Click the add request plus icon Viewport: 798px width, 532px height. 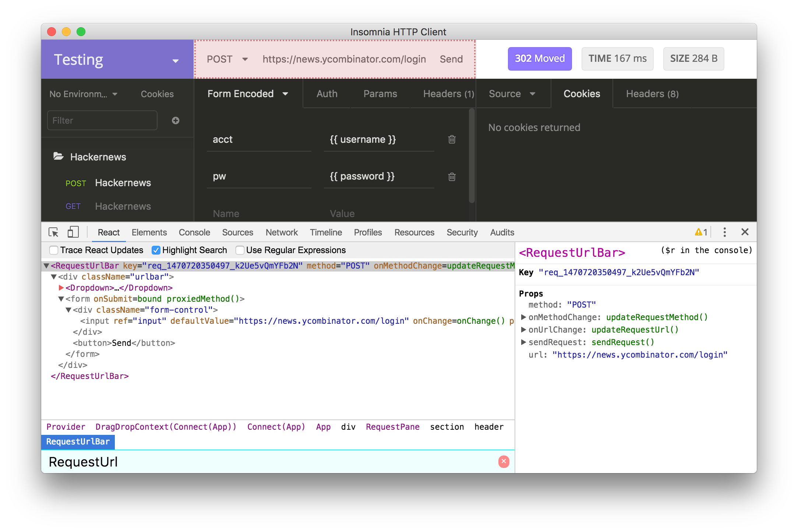click(176, 120)
